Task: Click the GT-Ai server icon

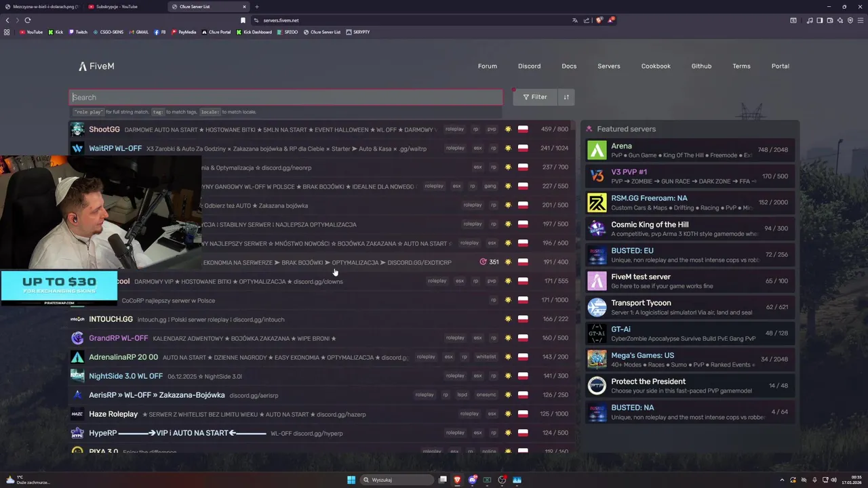Action: click(597, 333)
